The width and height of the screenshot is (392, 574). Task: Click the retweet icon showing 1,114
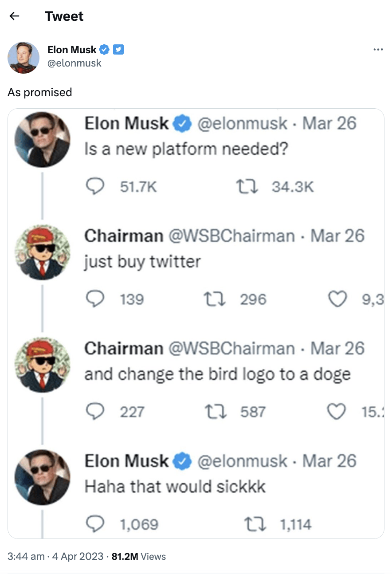pyautogui.click(x=255, y=524)
